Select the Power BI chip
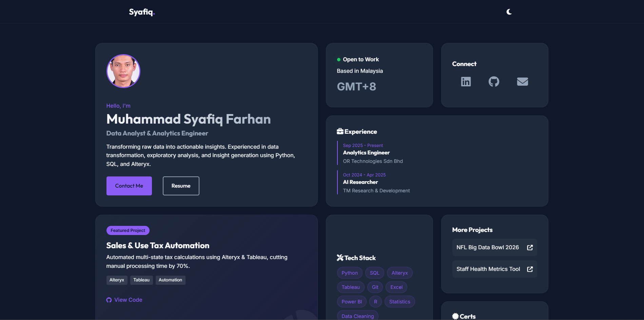The width and height of the screenshot is (644, 320). coord(352,302)
